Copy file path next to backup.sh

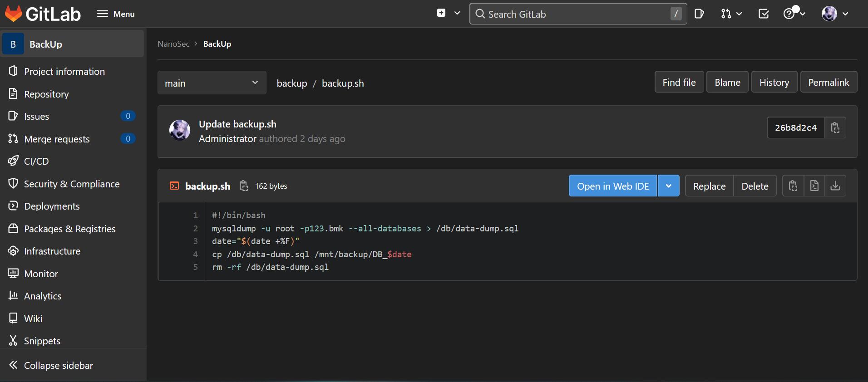click(x=244, y=186)
